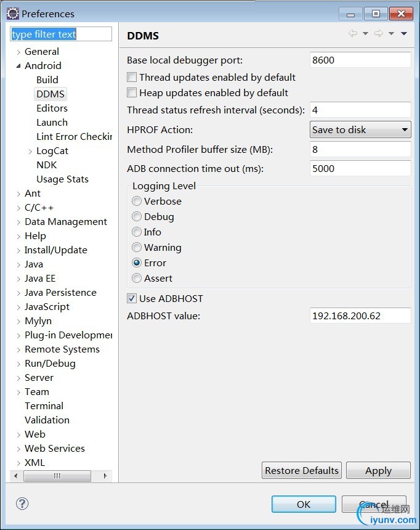Select the Remote Systems tree item

pyautogui.click(x=62, y=349)
